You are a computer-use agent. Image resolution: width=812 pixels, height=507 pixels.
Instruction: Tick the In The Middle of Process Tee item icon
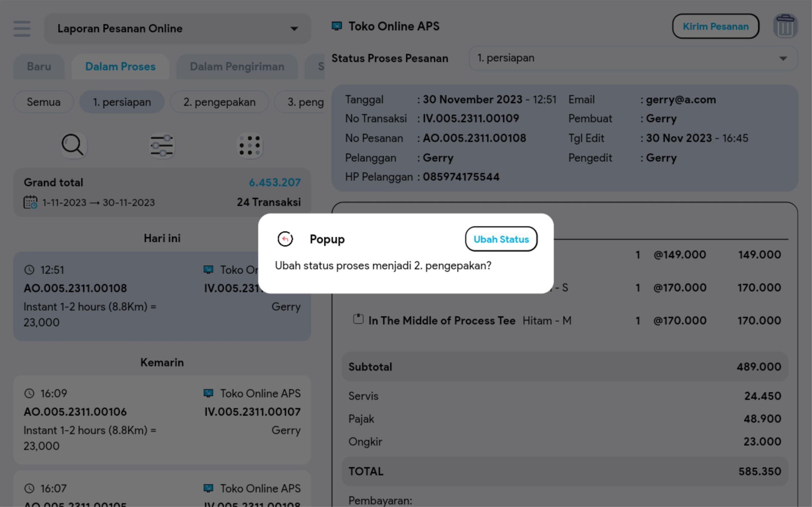tap(358, 319)
